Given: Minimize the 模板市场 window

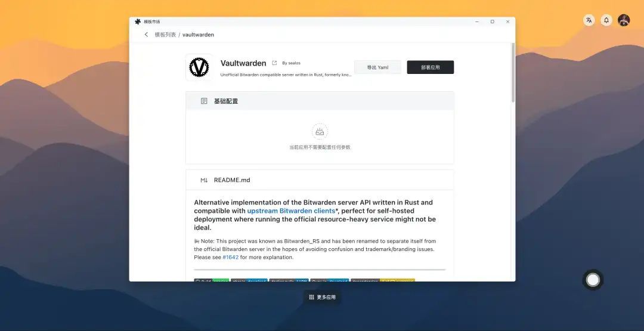Looking at the screenshot, I should tap(477, 21).
